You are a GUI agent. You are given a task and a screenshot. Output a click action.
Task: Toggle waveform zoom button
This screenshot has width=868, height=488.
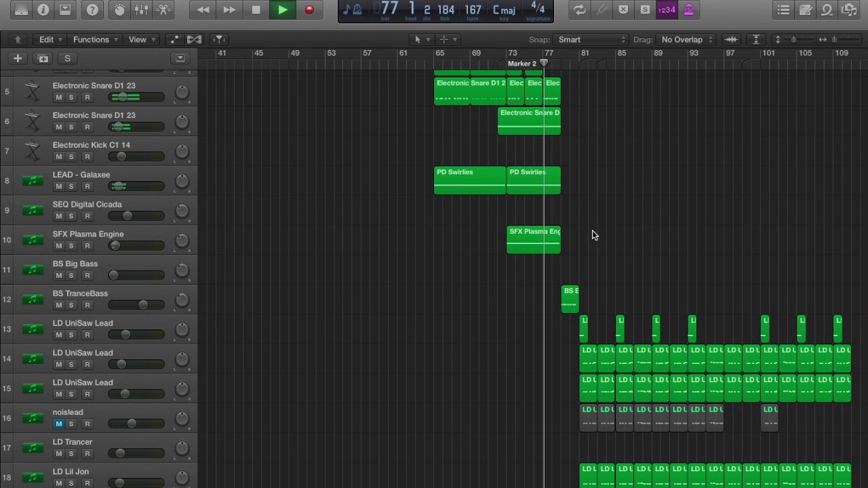731,39
